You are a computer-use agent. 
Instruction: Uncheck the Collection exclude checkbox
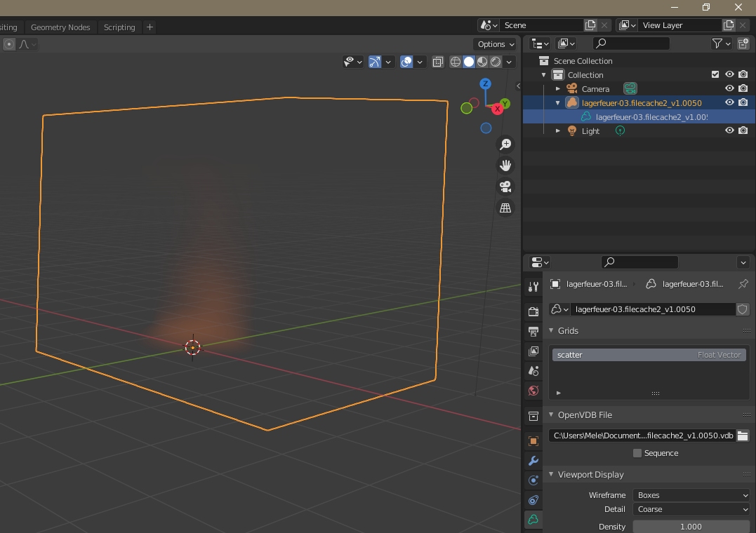click(715, 74)
